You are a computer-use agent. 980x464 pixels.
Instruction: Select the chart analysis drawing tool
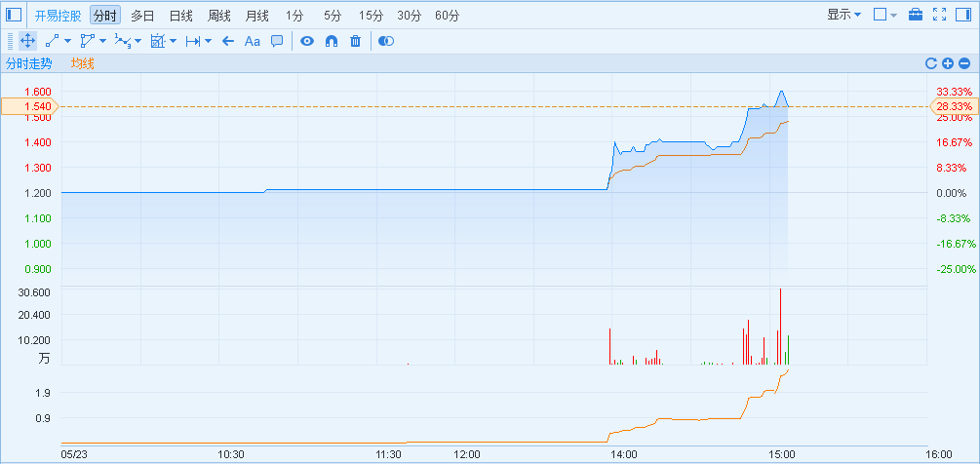click(158, 41)
